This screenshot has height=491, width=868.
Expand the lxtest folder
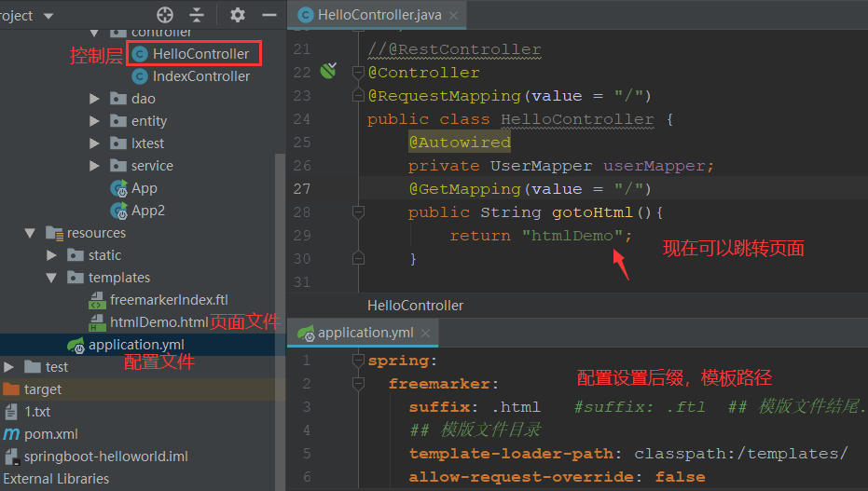click(94, 143)
